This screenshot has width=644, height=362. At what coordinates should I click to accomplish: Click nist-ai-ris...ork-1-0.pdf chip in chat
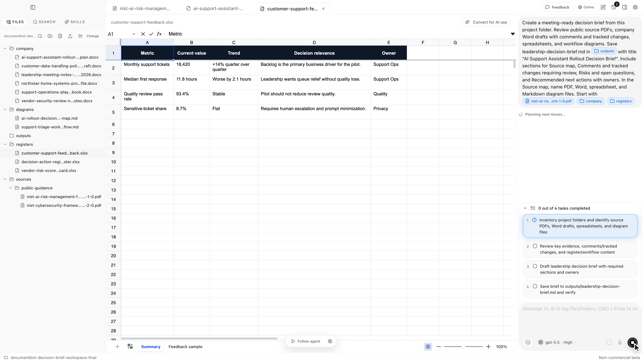tap(548, 101)
